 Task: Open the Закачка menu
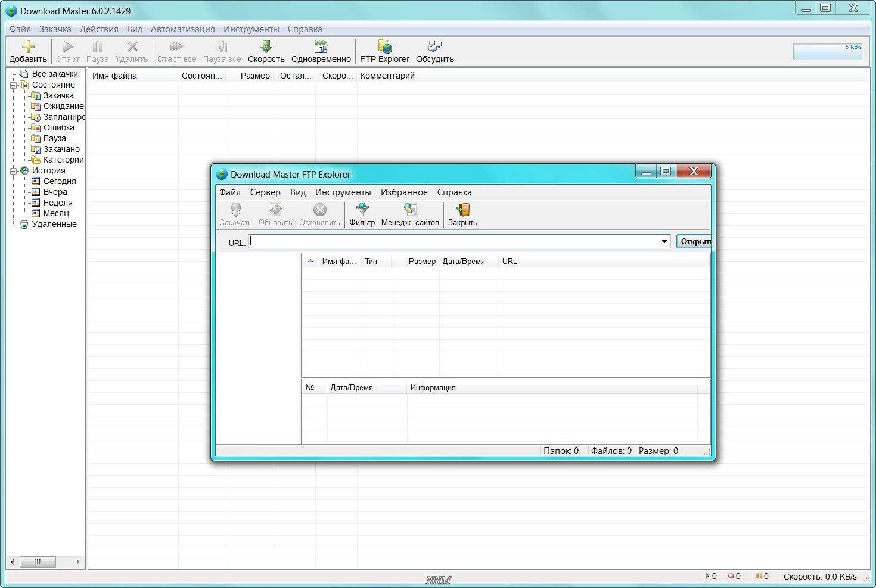(x=55, y=29)
